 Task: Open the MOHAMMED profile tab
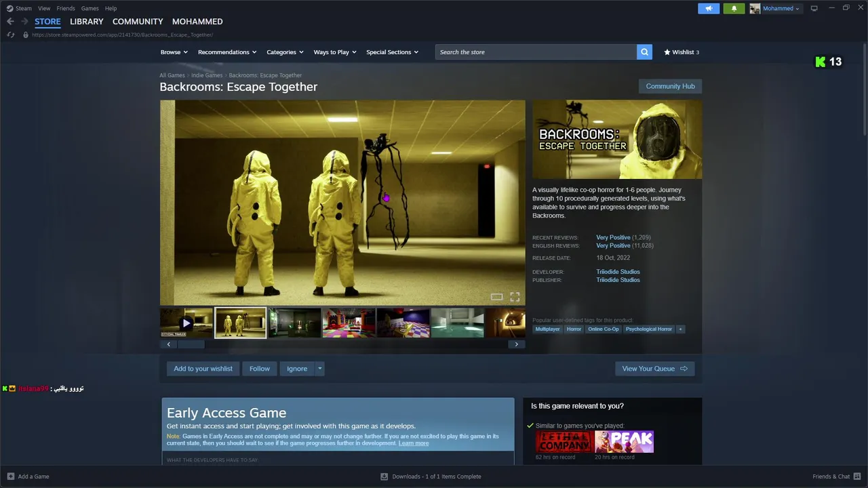[x=197, y=22]
